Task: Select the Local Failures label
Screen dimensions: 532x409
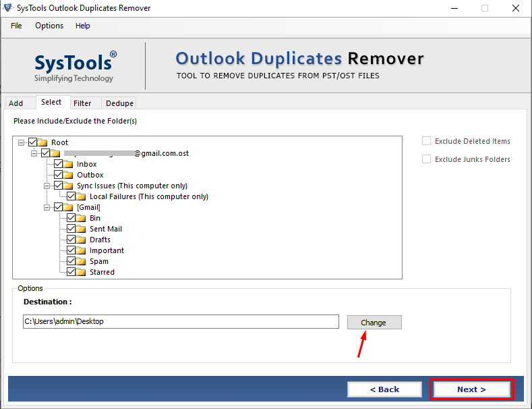Action: pos(149,196)
